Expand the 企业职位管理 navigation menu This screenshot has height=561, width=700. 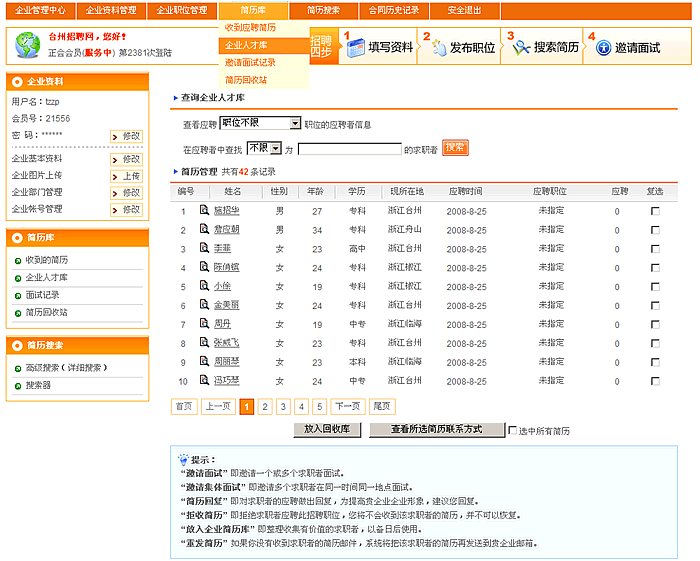point(181,10)
